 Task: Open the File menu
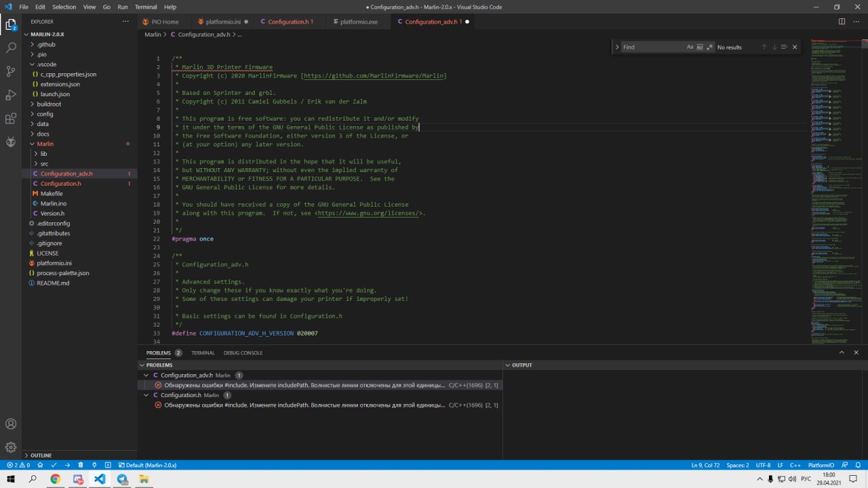(24, 7)
